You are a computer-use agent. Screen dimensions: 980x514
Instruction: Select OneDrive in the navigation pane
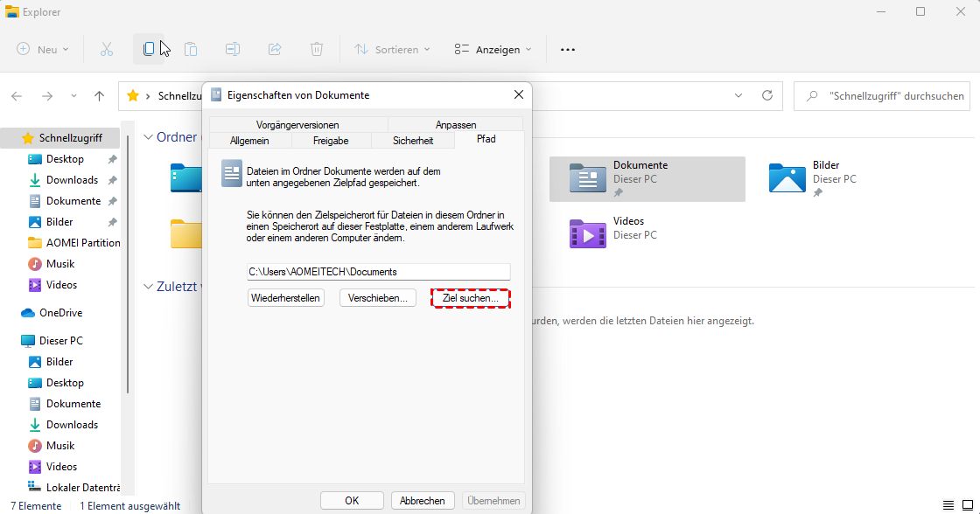pyautogui.click(x=60, y=313)
